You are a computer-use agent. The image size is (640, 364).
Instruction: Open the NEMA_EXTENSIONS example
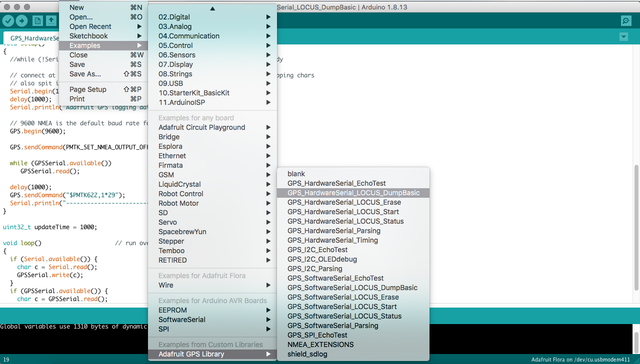click(x=353, y=345)
